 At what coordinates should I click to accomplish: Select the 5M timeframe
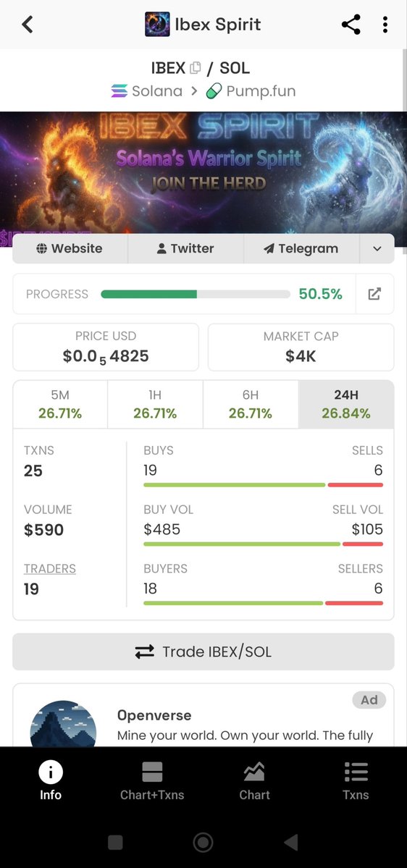[x=60, y=404]
